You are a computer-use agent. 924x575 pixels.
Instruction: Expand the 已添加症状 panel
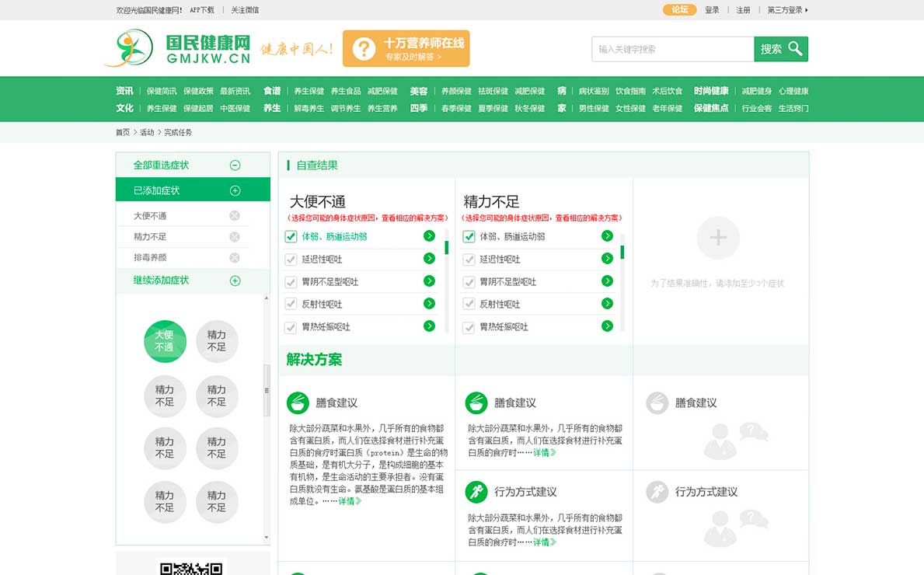click(x=235, y=190)
